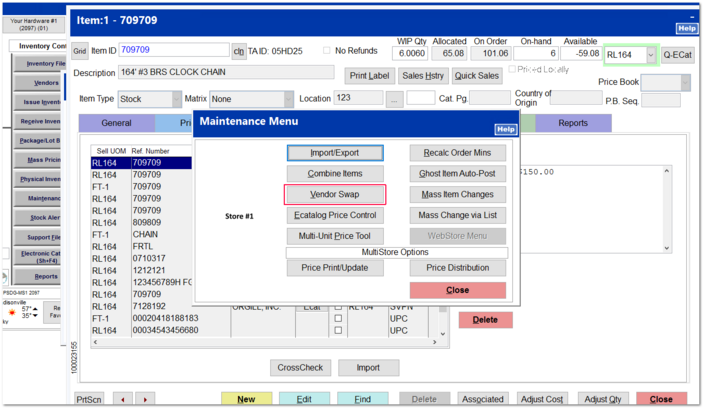Click horizontal scrollbar right arrow in reference list
Screen dimensions: 704x409
click(x=435, y=342)
